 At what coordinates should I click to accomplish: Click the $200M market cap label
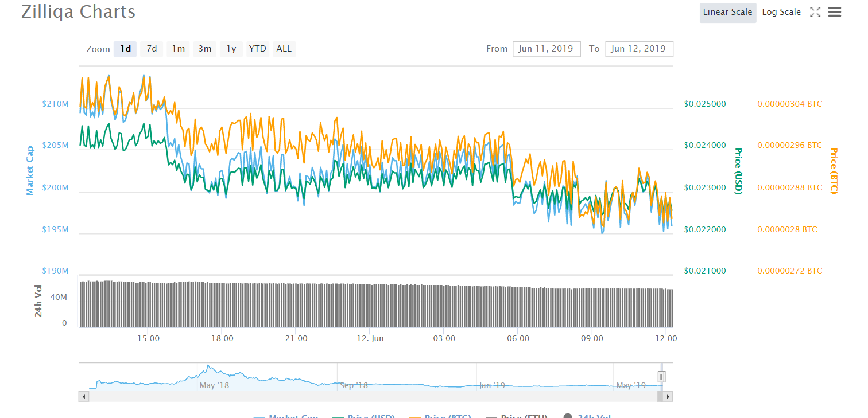coord(55,187)
